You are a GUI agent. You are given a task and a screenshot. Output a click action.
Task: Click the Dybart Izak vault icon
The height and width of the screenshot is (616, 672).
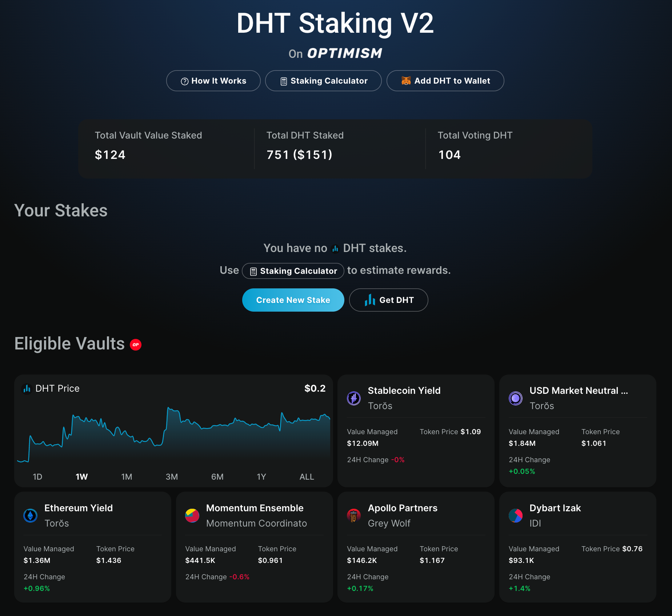tap(516, 516)
